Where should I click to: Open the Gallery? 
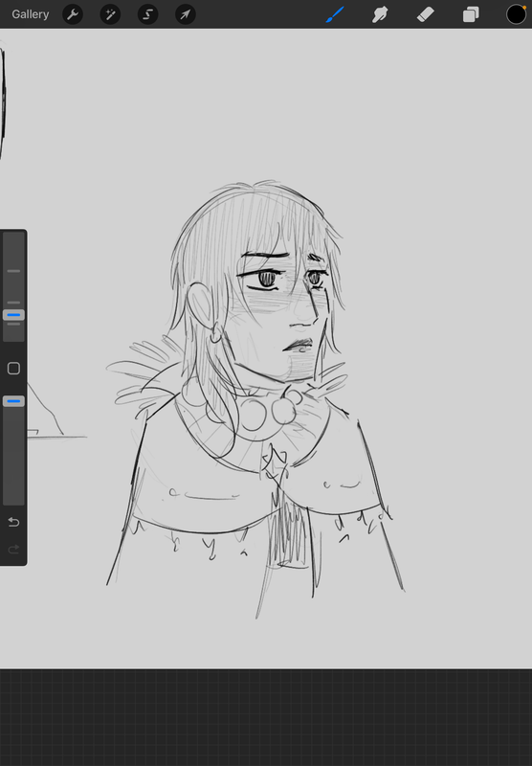pos(31,14)
